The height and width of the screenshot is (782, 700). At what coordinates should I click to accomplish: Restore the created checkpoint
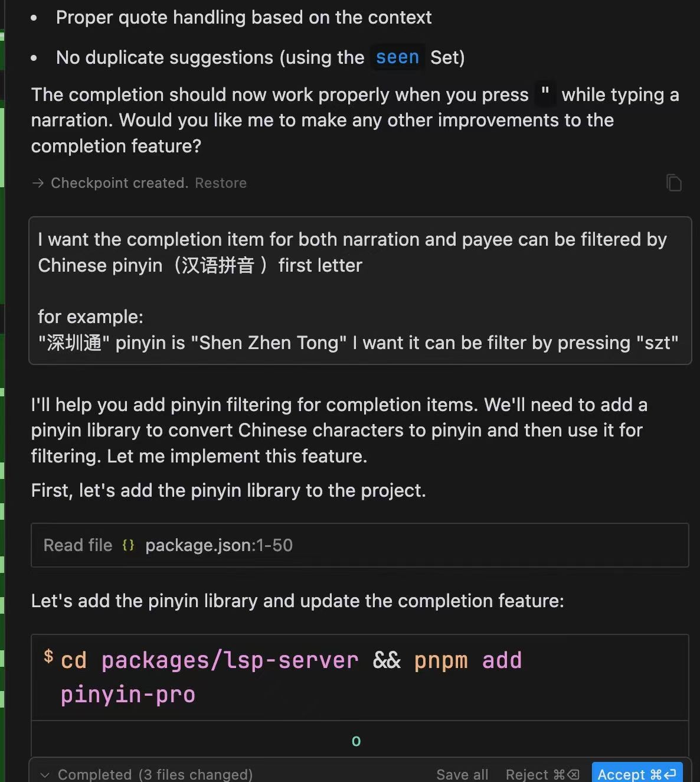pos(221,183)
